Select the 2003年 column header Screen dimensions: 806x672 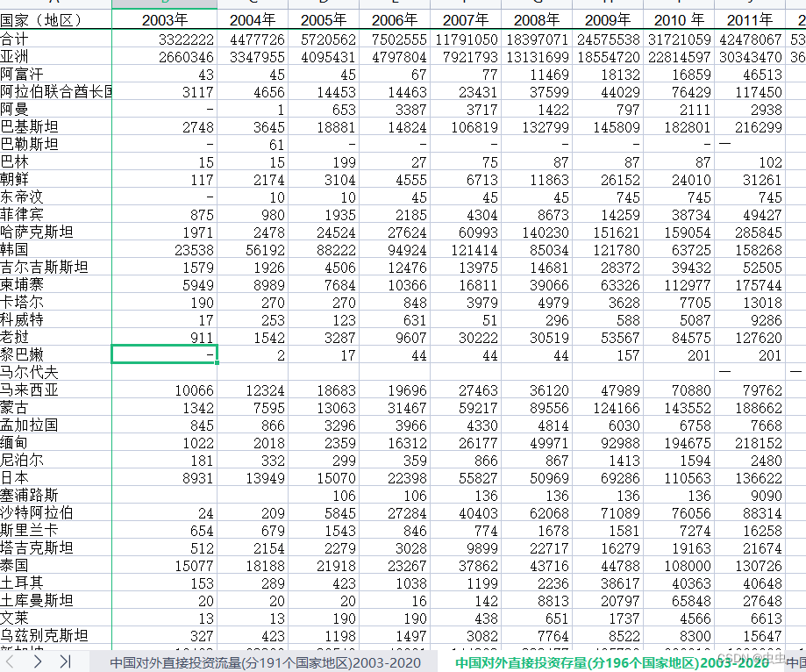pos(163,18)
